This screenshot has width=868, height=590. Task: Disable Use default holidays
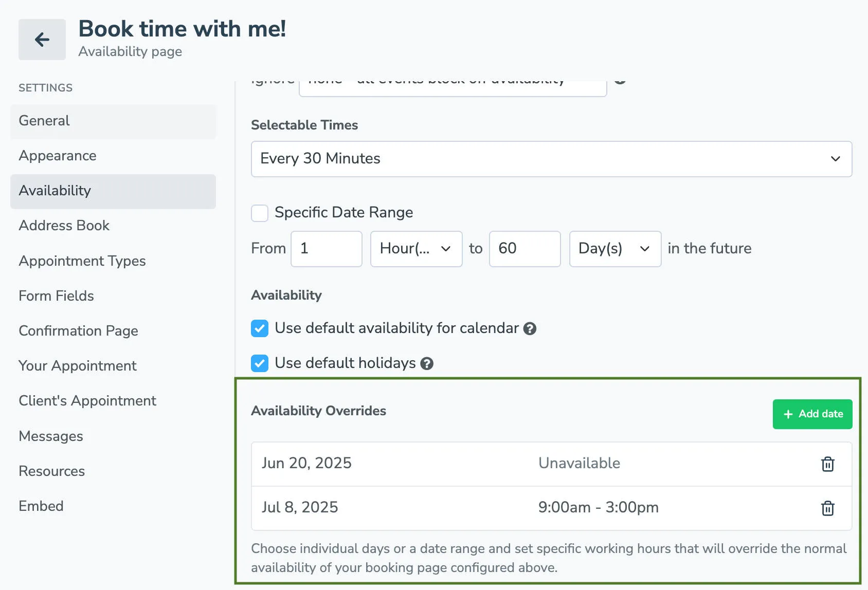(260, 363)
